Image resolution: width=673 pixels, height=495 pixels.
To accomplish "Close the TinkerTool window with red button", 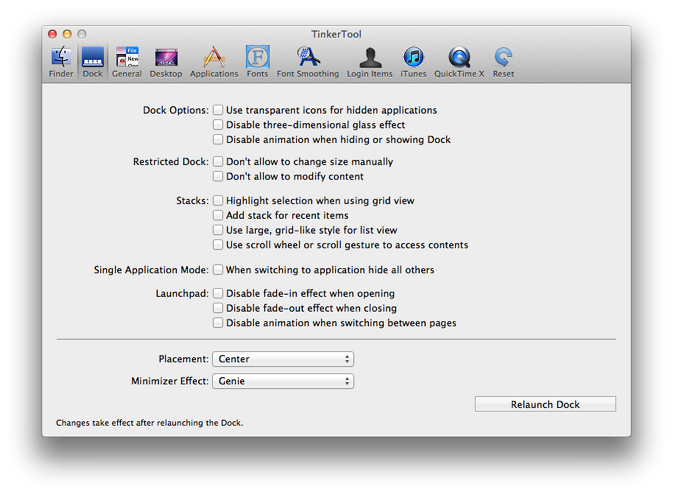I will (x=52, y=34).
